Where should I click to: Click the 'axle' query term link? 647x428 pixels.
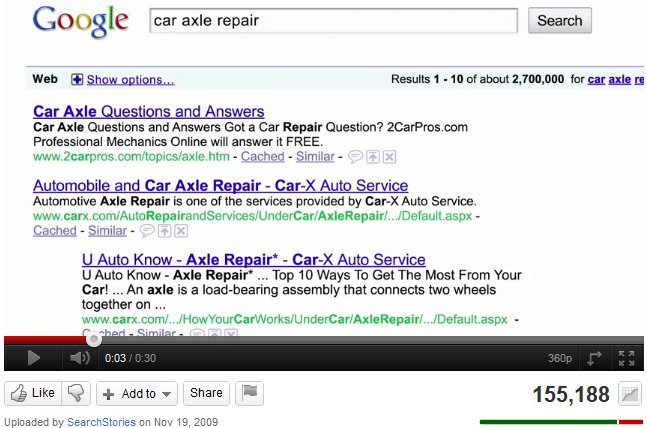pos(619,79)
